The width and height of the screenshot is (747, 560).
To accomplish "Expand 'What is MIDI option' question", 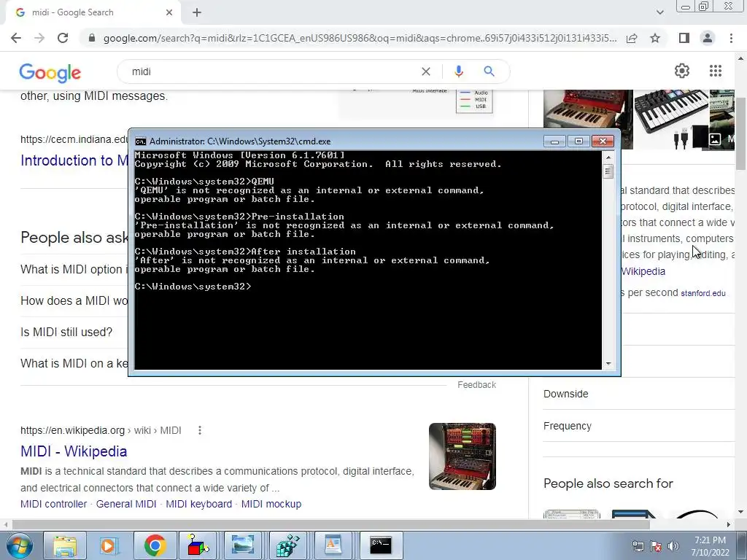I will click(x=74, y=269).
